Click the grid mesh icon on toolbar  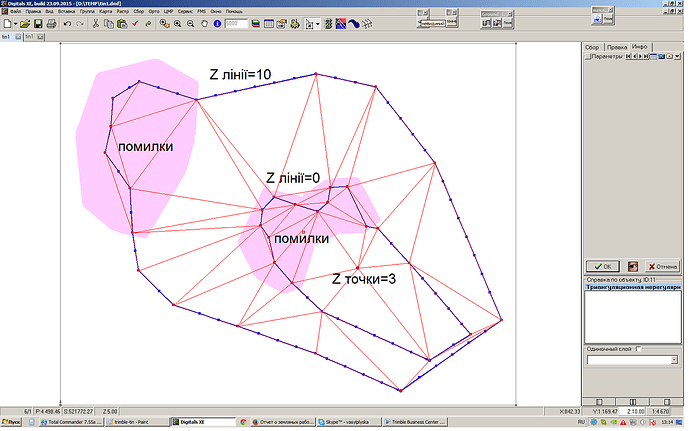coord(367,24)
